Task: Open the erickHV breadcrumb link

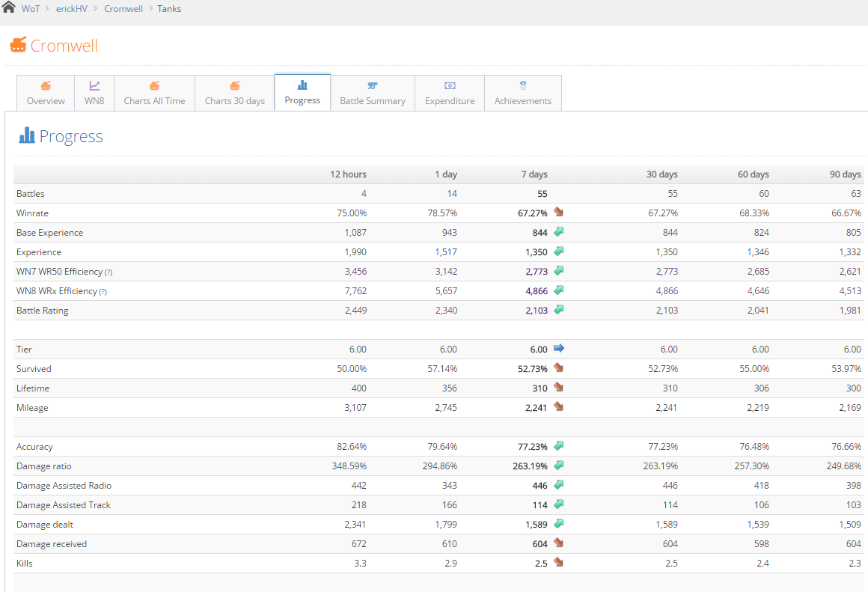Action: pos(73,9)
